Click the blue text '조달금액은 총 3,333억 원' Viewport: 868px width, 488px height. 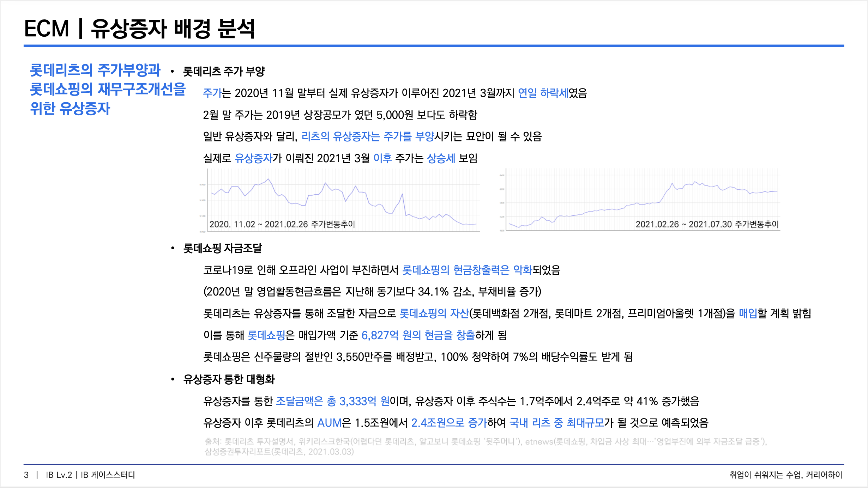tap(332, 401)
